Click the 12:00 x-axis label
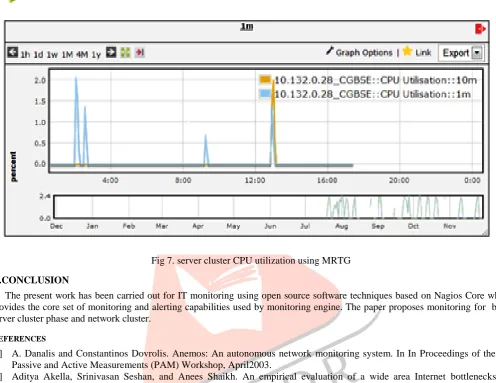Image resolution: width=496 pixels, height=383 pixels. tap(255, 180)
